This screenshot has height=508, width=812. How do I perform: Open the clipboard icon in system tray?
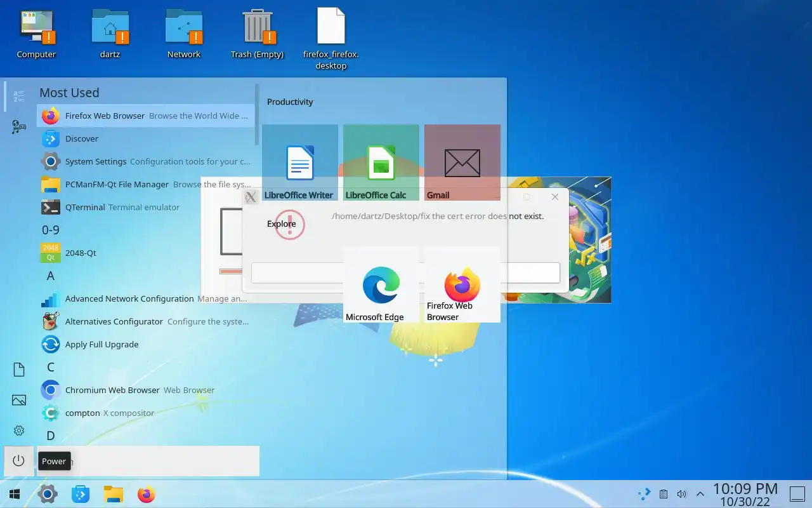point(664,494)
